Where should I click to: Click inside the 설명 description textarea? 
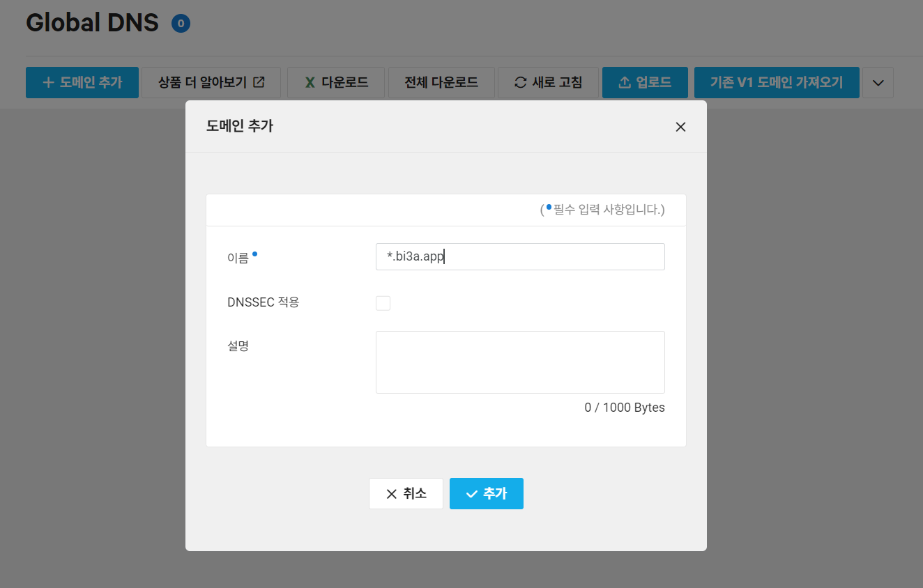(x=519, y=362)
